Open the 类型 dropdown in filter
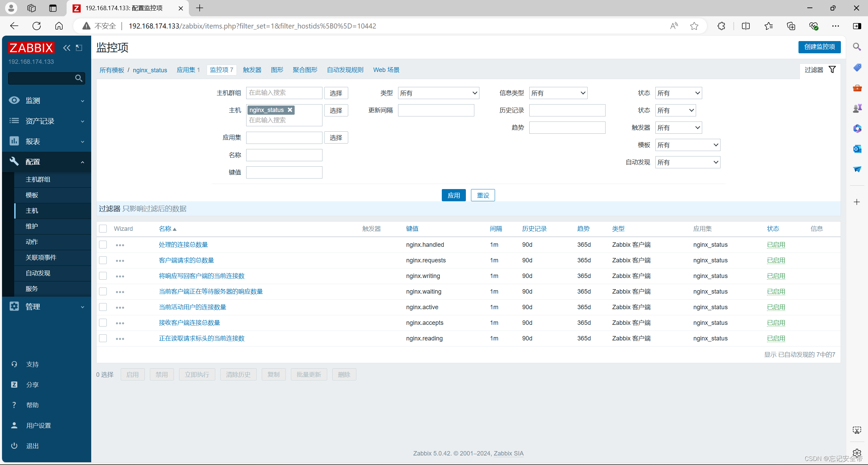The width and height of the screenshot is (868, 465). click(x=438, y=93)
